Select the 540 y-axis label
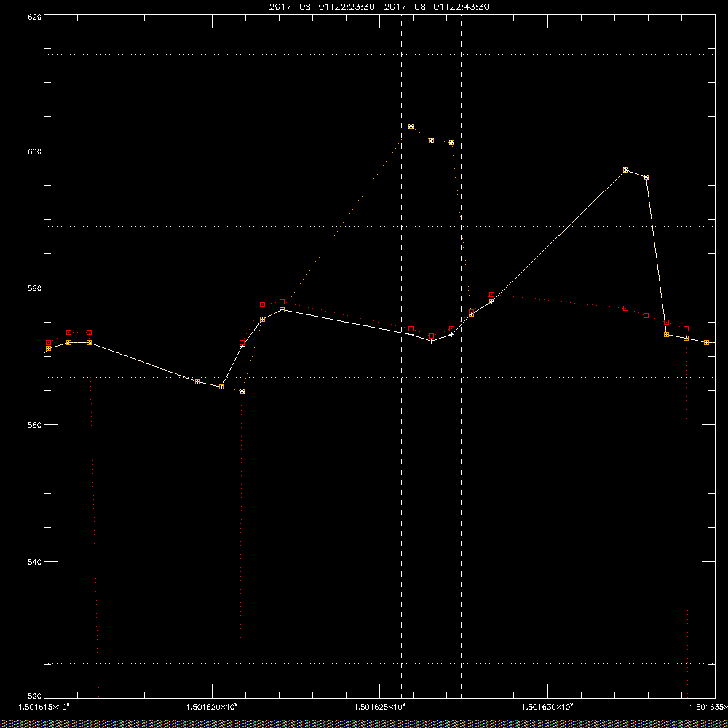The height and width of the screenshot is (728, 728). click(x=36, y=562)
